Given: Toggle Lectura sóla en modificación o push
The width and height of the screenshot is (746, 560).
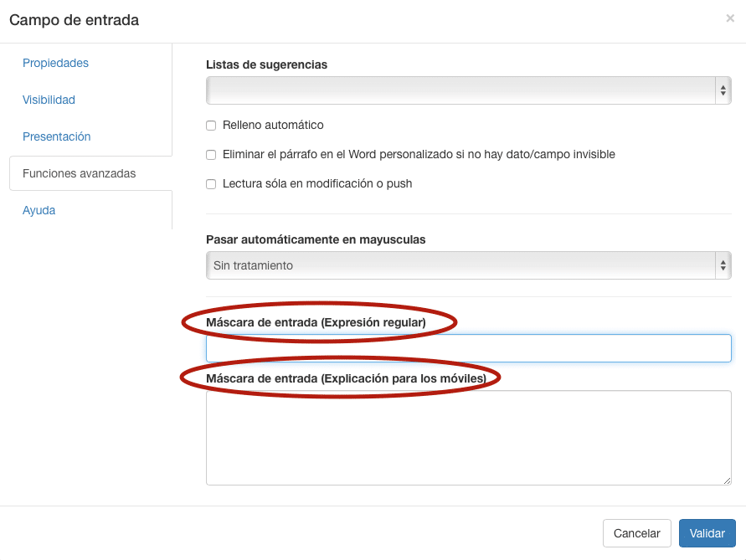Looking at the screenshot, I should [x=211, y=184].
